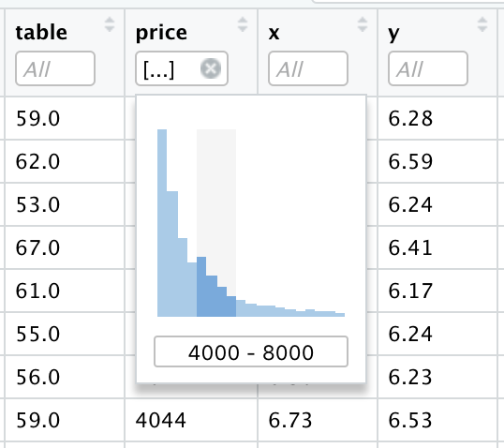
Task: Sort by the table column arrows
Action: (x=110, y=24)
